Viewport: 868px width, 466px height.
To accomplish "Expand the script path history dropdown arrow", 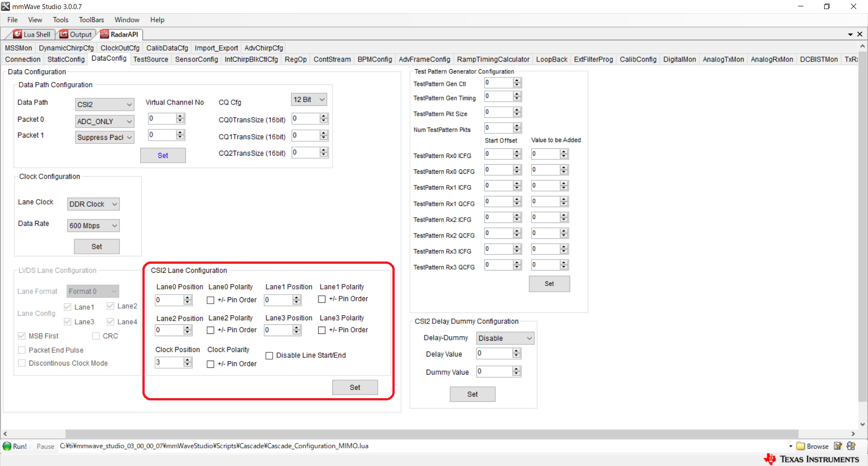I will [791, 447].
